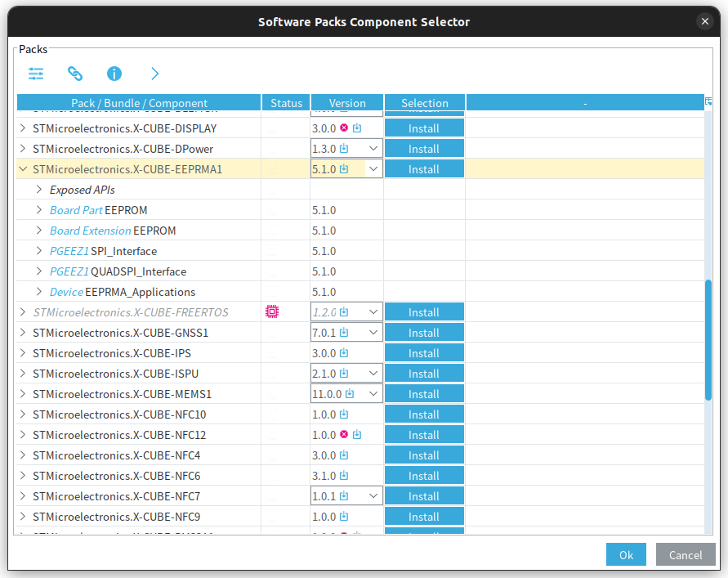Click download icon beside X-CUBE-NFC6 version 3.1.0
This screenshot has width=728, height=578.
coord(343,475)
